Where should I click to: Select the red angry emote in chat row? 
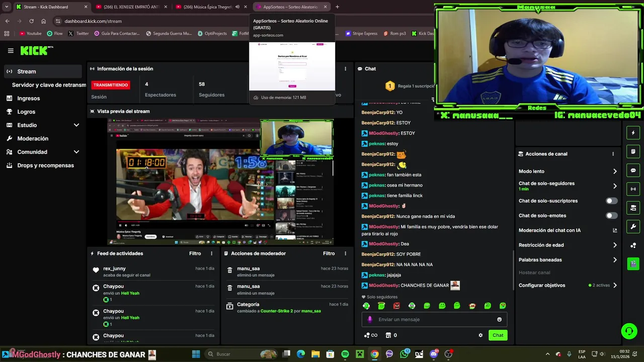[396, 306]
